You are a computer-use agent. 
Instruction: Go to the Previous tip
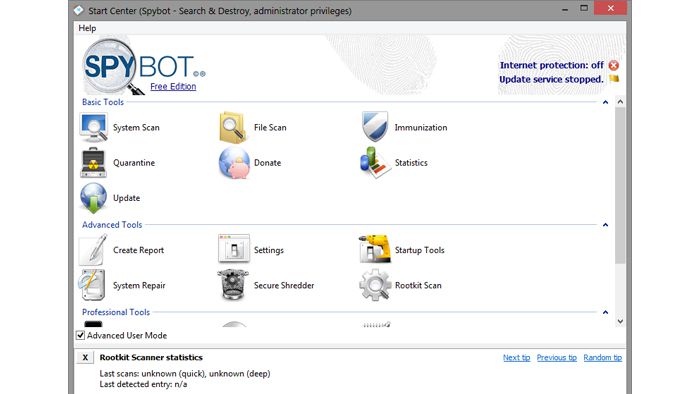[x=557, y=357]
